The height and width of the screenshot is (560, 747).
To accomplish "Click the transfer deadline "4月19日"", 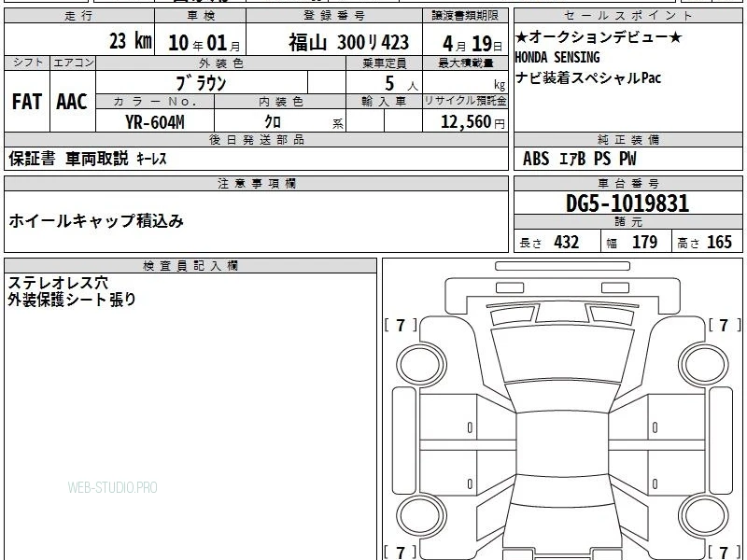I will click(472, 44).
